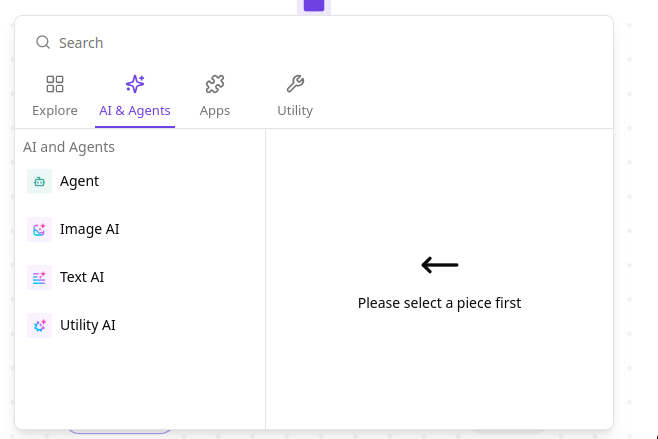Open the Apps tab label

tap(215, 111)
